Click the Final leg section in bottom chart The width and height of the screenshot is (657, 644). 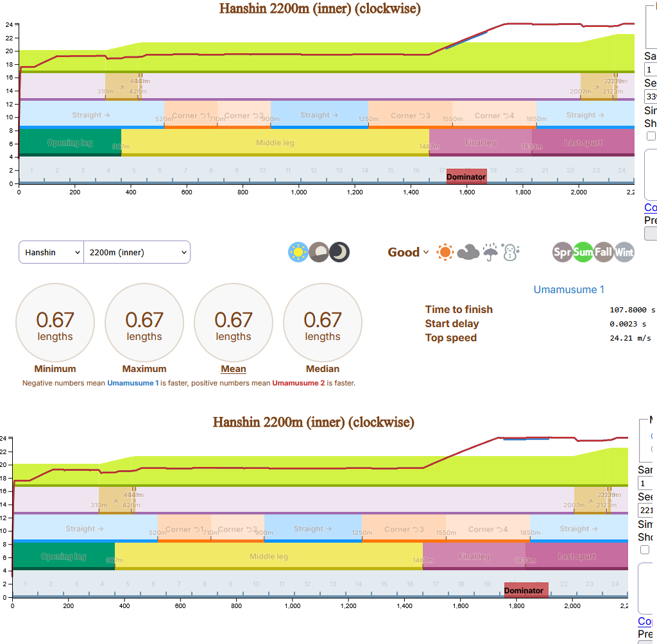point(474,556)
